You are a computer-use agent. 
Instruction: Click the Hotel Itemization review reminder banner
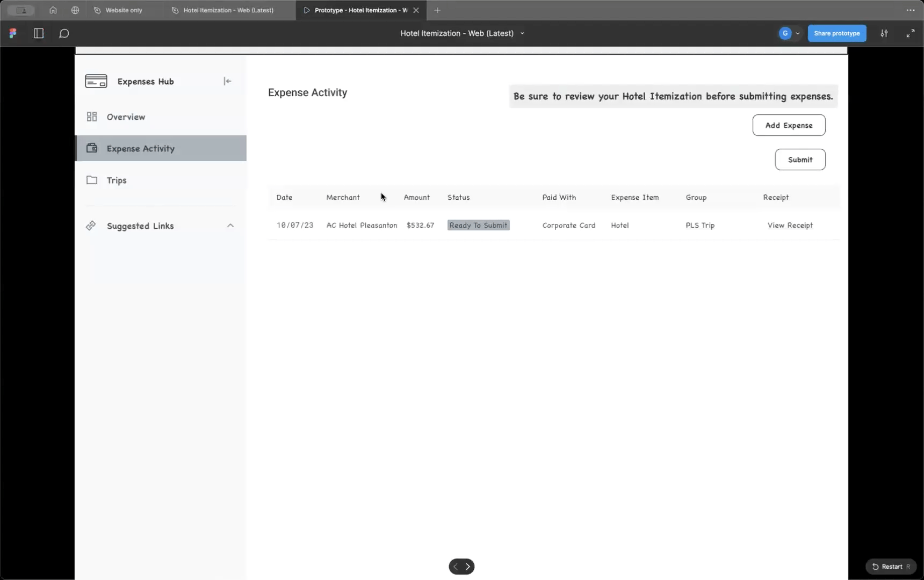tap(673, 96)
